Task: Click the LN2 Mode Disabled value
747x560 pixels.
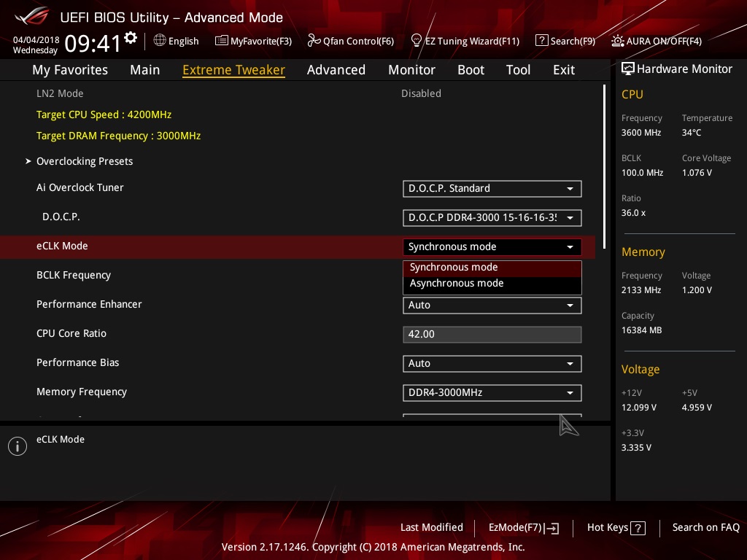Action: (x=421, y=93)
